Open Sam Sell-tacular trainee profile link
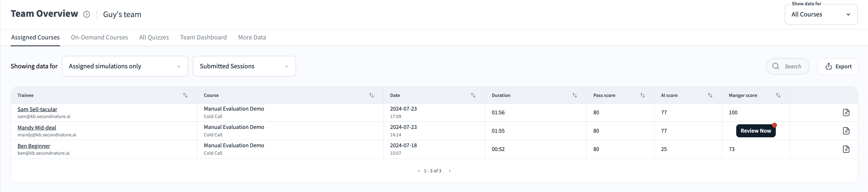868x192 pixels. pyautogui.click(x=37, y=109)
